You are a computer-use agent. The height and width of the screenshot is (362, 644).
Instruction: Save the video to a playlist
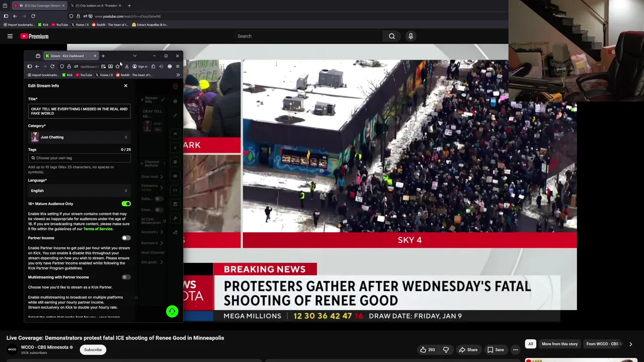coord(495,350)
